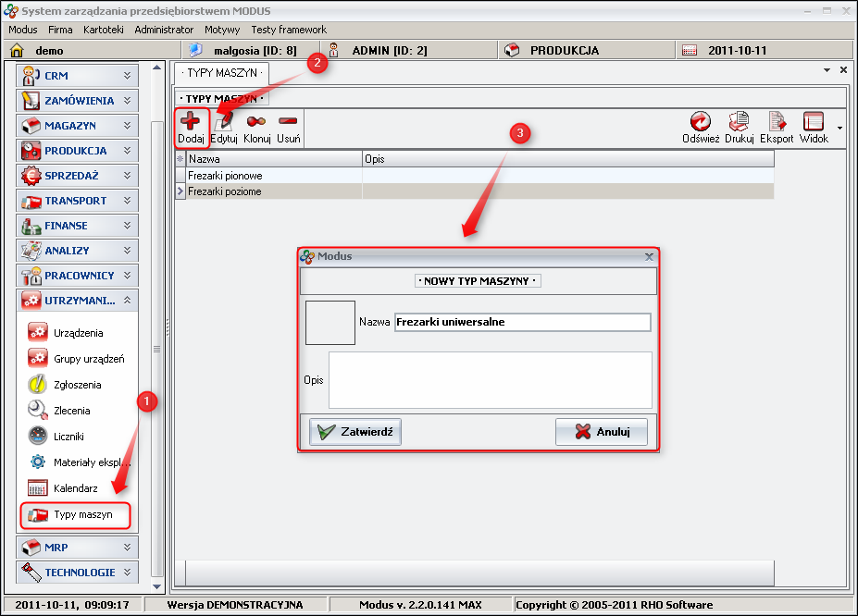Click the Widok view icon
This screenshot has height=616, width=858.
pos(814,121)
